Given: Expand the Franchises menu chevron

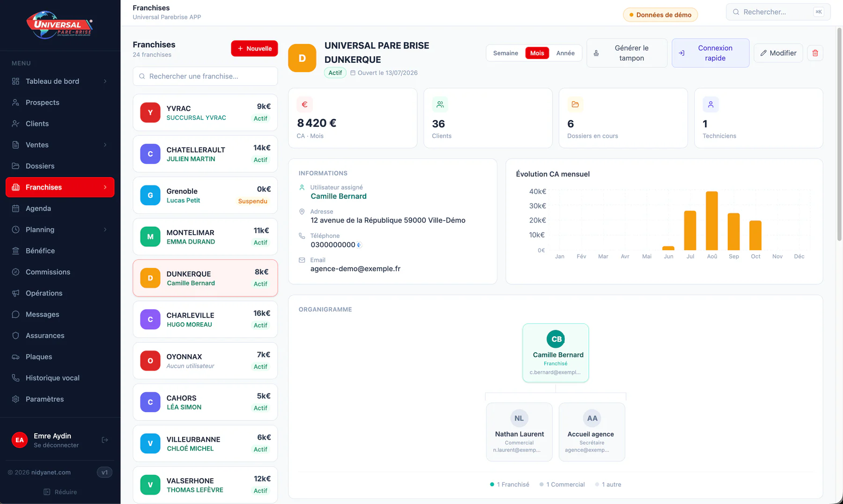Looking at the screenshot, I should tap(105, 187).
